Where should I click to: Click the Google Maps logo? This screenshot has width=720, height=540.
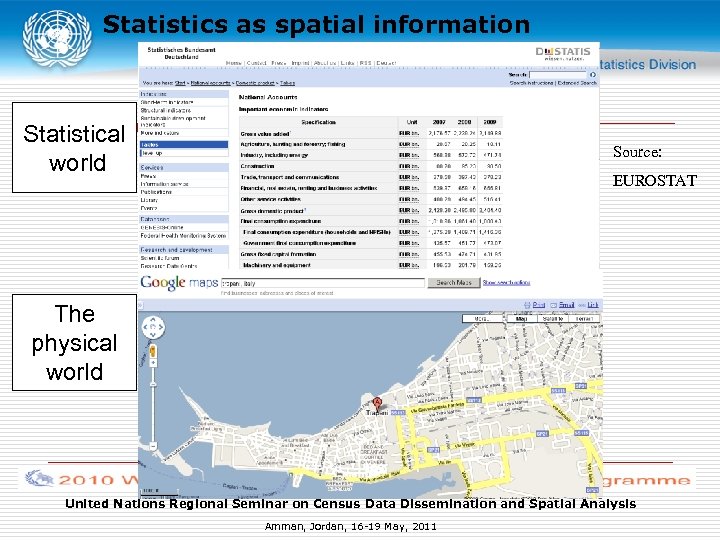click(179, 283)
